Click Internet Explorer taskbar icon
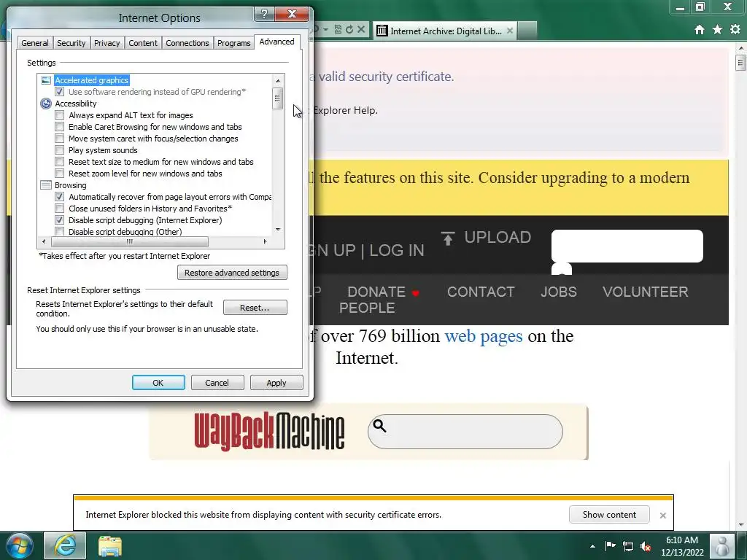 point(65,545)
